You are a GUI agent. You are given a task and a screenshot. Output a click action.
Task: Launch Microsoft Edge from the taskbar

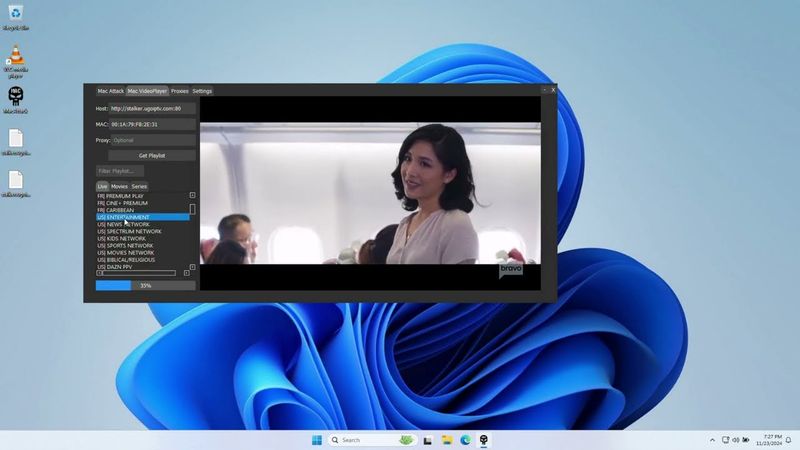coord(465,440)
